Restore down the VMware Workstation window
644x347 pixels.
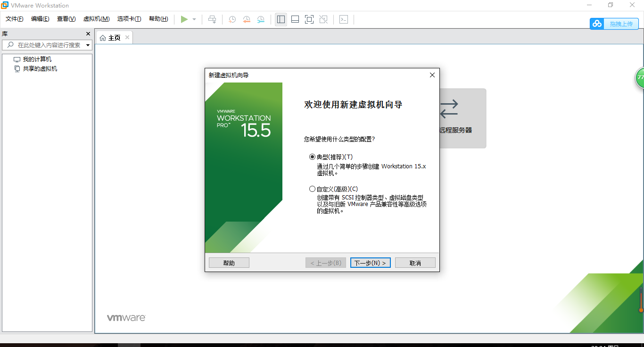coord(611,5)
